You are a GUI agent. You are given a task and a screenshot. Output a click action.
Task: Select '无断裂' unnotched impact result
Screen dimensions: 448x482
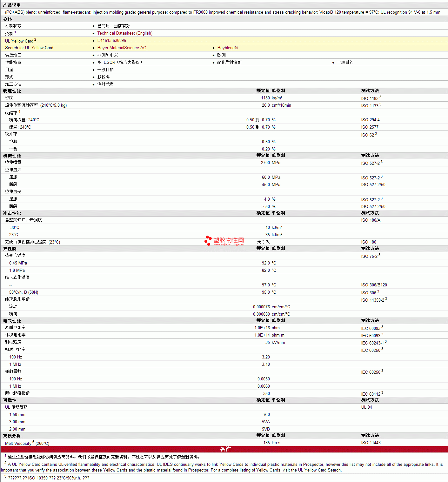point(264,242)
